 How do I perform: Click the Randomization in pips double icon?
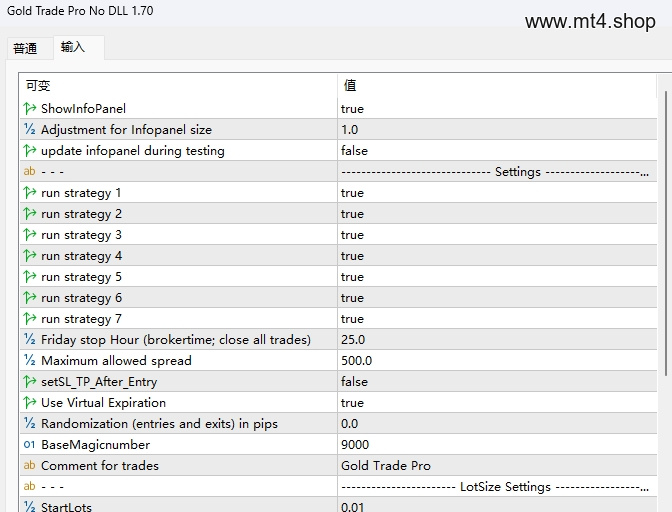30,423
